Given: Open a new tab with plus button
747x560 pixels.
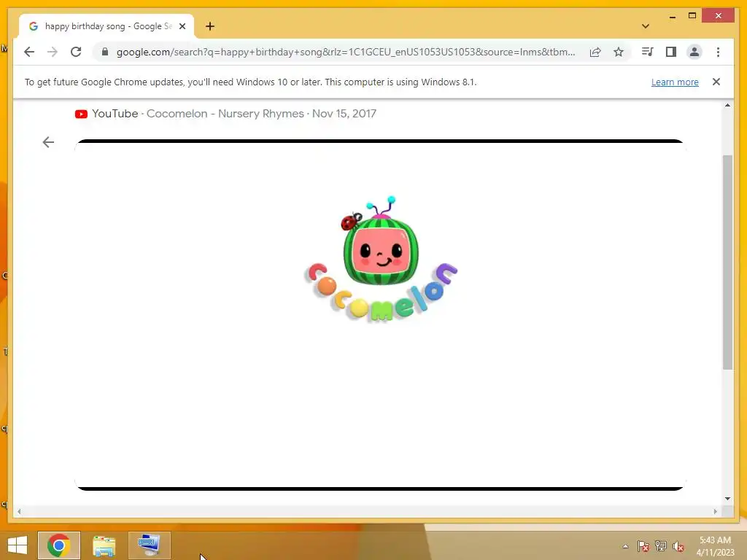Looking at the screenshot, I should 210,26.
